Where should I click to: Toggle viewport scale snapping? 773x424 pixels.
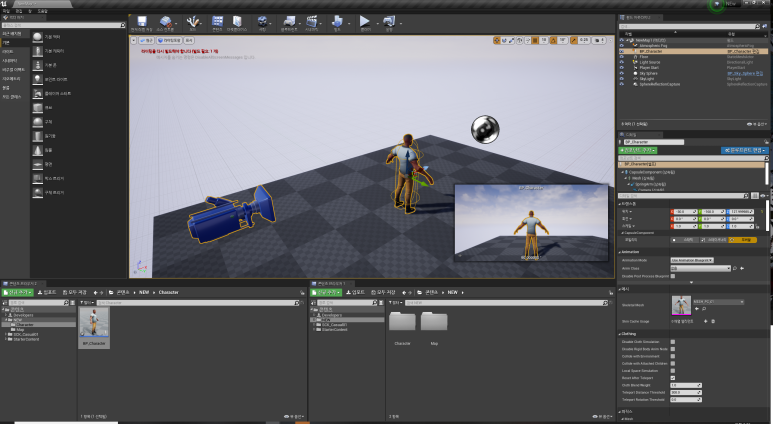click(x=574, y=40)
